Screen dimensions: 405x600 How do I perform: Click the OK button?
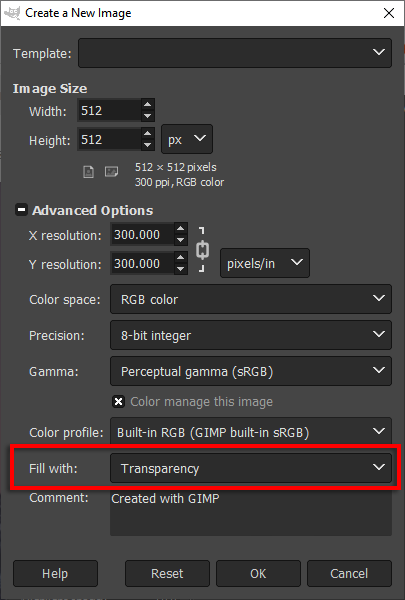258,573
